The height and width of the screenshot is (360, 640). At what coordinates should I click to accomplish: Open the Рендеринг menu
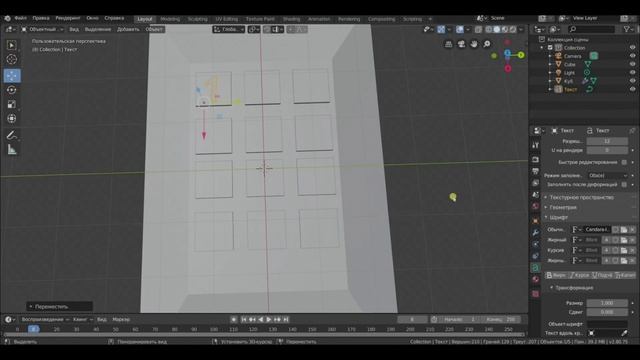68,18
